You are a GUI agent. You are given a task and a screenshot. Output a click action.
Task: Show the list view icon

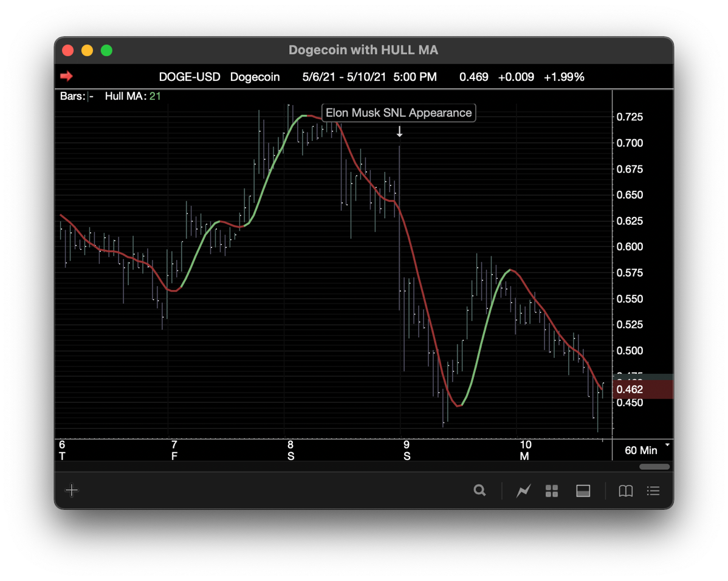[653, 490]
